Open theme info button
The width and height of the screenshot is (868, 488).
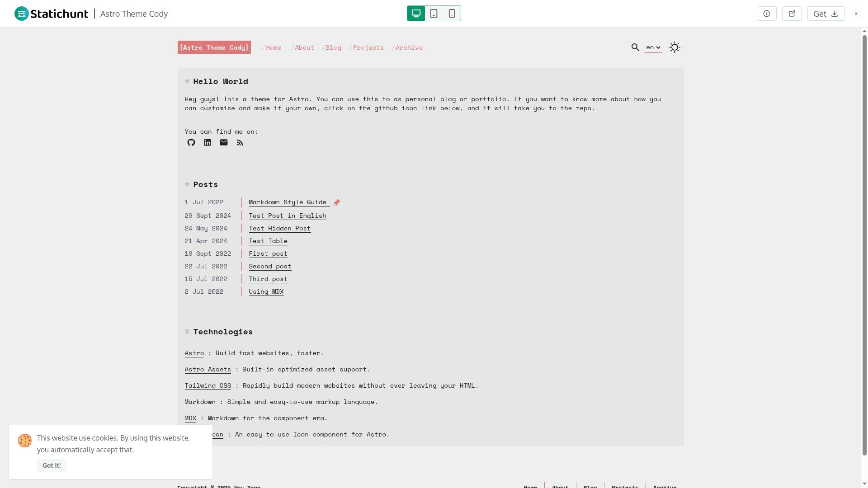[x=767, y=14]
